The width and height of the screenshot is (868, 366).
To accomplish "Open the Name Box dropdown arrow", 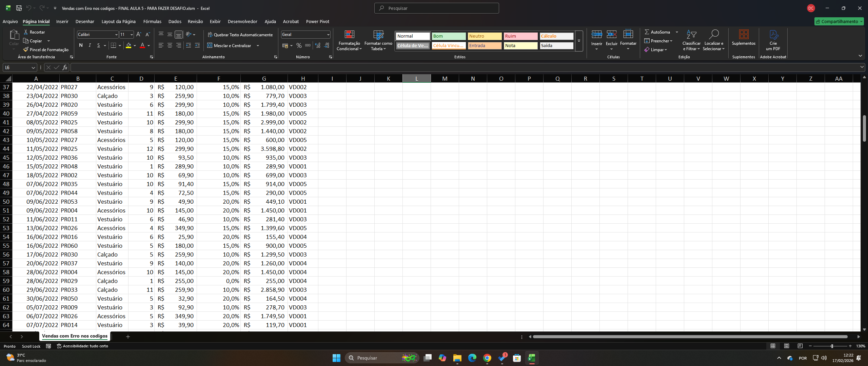I will (33, 67).
